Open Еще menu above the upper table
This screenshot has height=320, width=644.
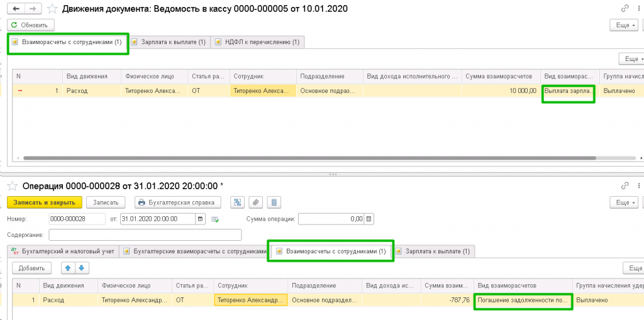tap(631, 58)
